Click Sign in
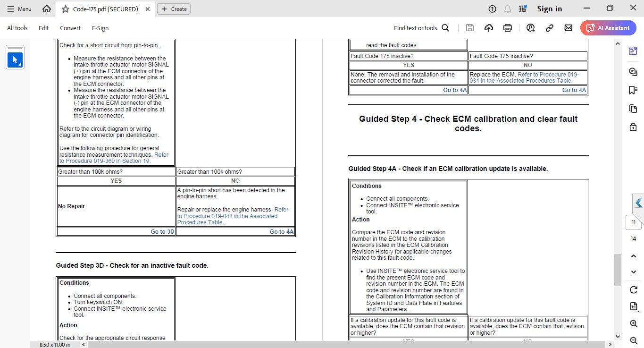The height and width of the screenshot is (348, 644). point(550,8)
